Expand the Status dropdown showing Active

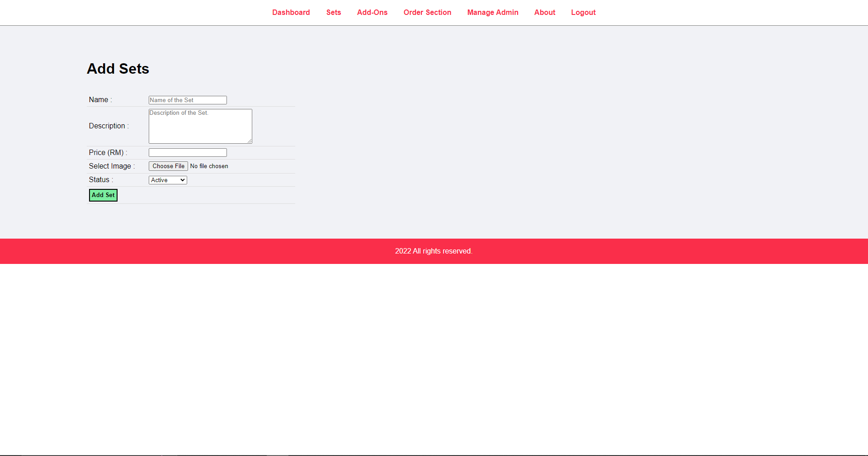168,180
